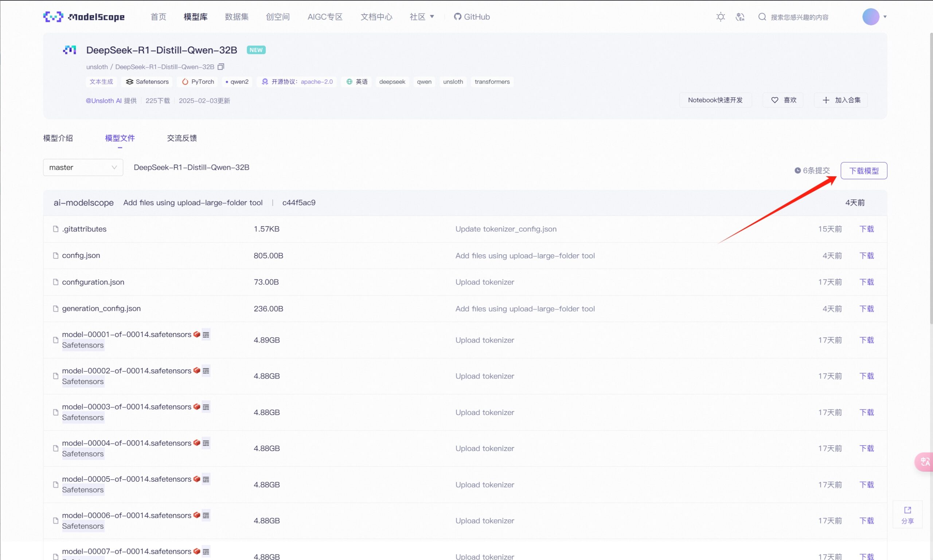This screenshot has width=933, height=560.
Task: Click the page vertical scrollbar
Action: pyautogui.click(x=931, y=178)
